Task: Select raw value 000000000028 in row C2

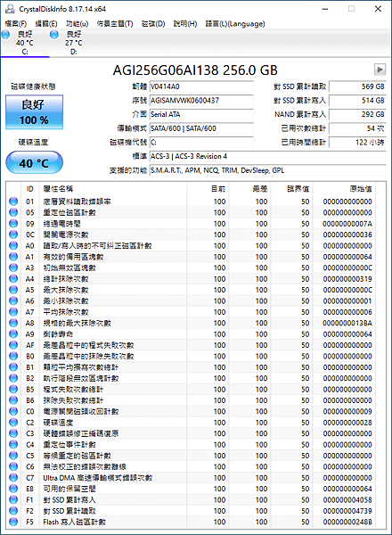Action: (x=347, y=423)
